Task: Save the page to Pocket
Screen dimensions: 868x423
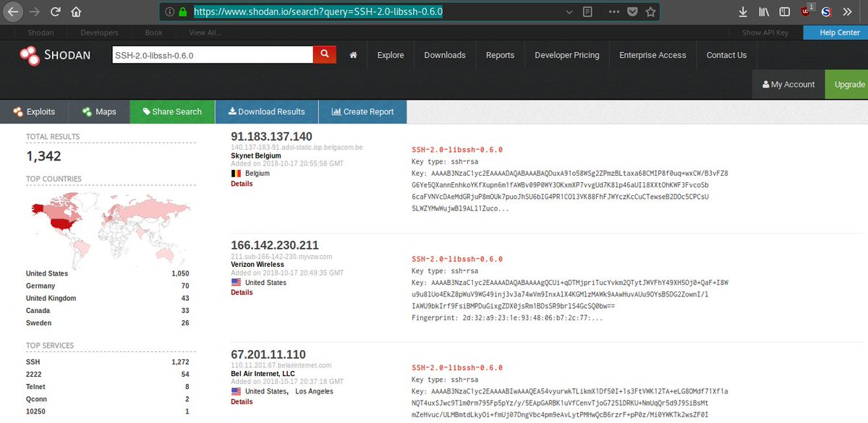Action: [632, 12]
